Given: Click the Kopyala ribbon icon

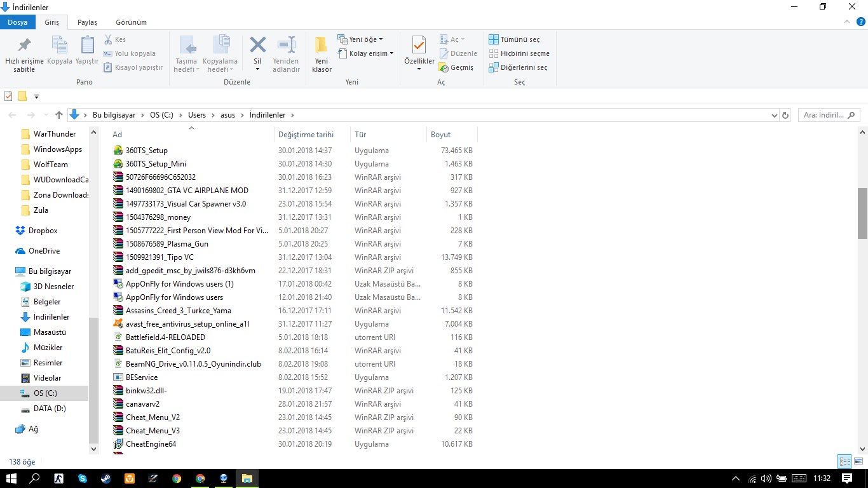Looking at the screenshot, I should 60,50.
